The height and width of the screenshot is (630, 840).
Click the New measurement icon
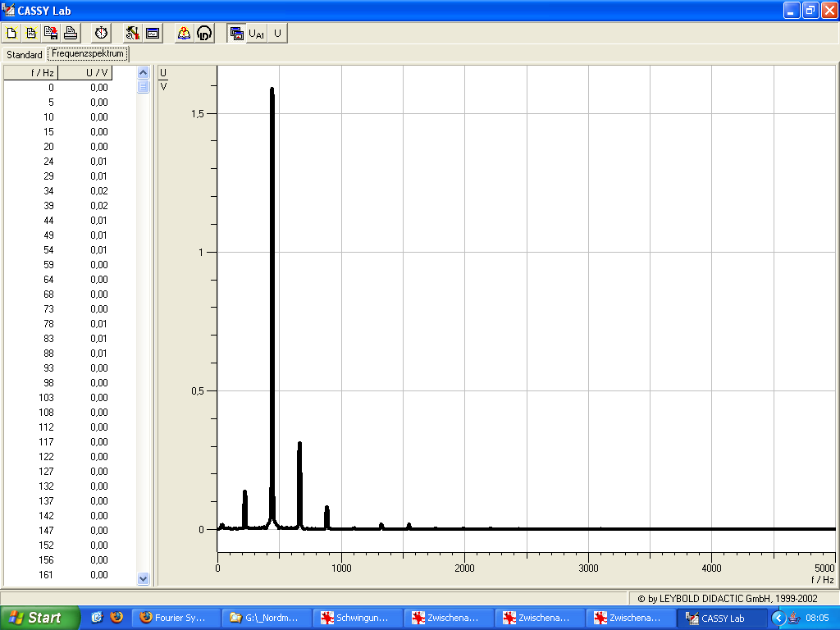click(x=11, y=34)
